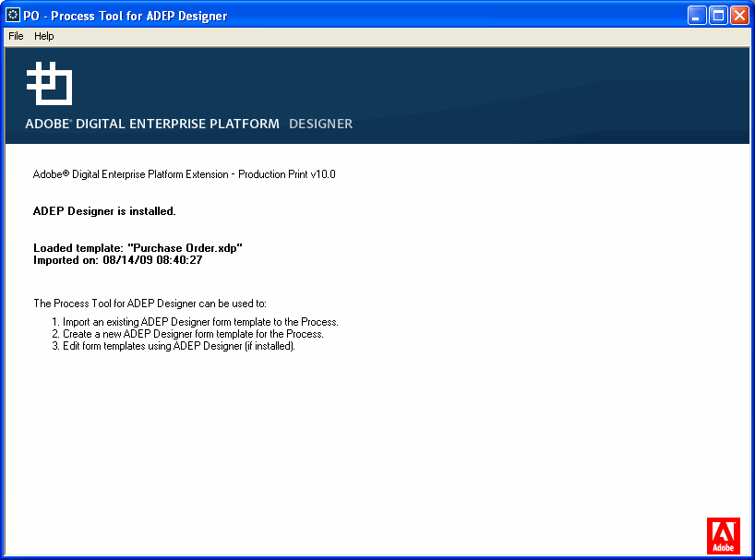Viewport: 755px width, 560px height.
Task: Click the 'Imported on: 08/14/09' timestamp line
Action: point(117,260)
